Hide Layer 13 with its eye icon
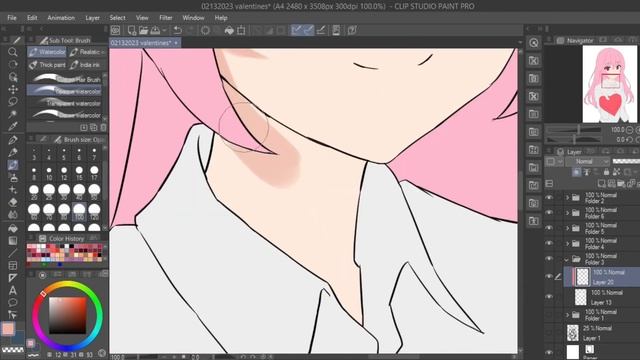 (x=549, y=297)
